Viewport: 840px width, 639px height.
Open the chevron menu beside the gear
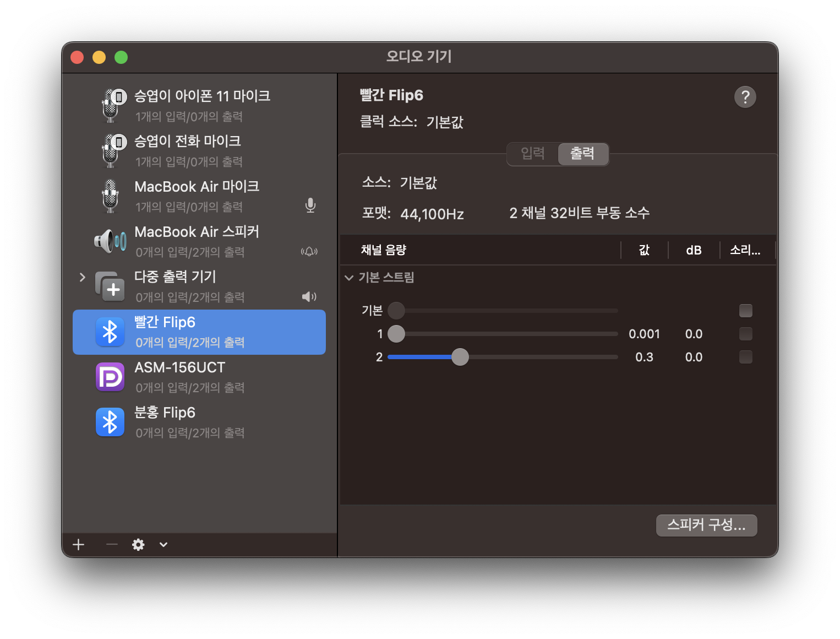point(163,545)
